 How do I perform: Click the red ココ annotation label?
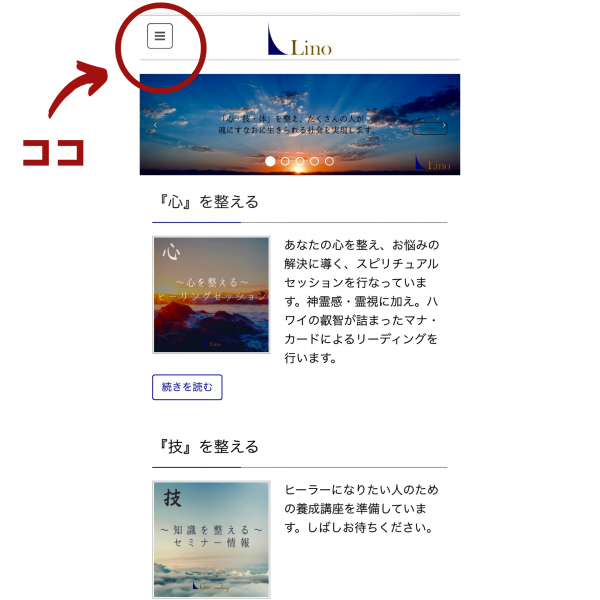[x=53, y=152]
